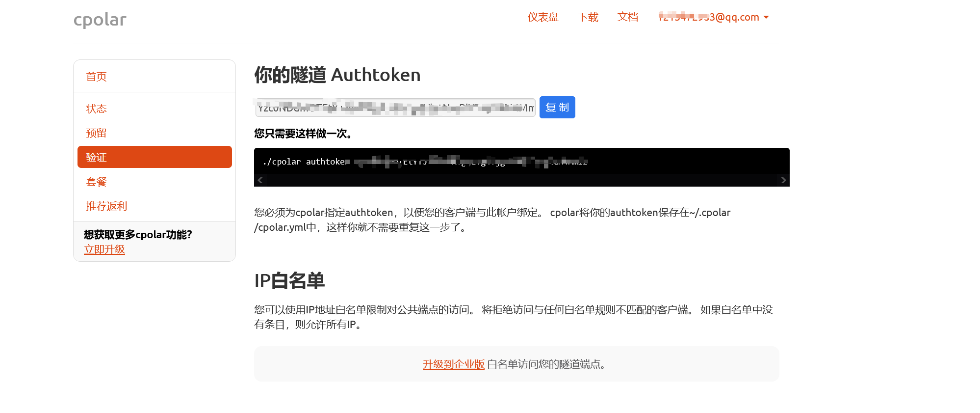Screen dimensions: 980x413
Task: Click the ./cpolar authtoken command text
Action: click(x=304, y=162)
